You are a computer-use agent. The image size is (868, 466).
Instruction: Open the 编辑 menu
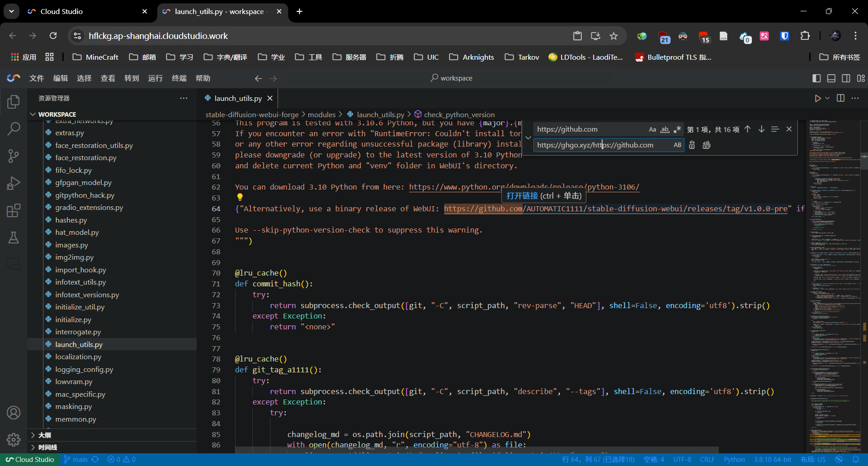pyautogui.click(x=60, y=78)
